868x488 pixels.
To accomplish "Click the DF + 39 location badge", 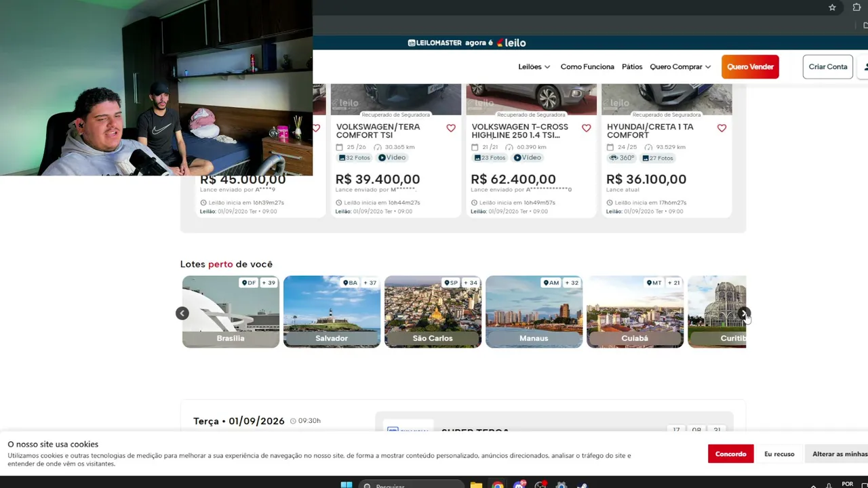I will [259, 283].
